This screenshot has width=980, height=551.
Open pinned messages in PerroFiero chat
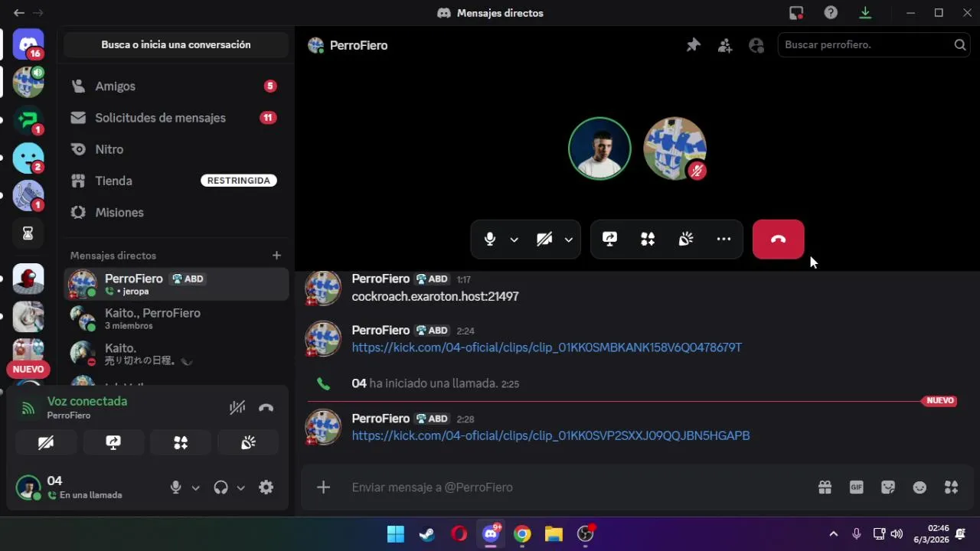(x=694, y=45)
